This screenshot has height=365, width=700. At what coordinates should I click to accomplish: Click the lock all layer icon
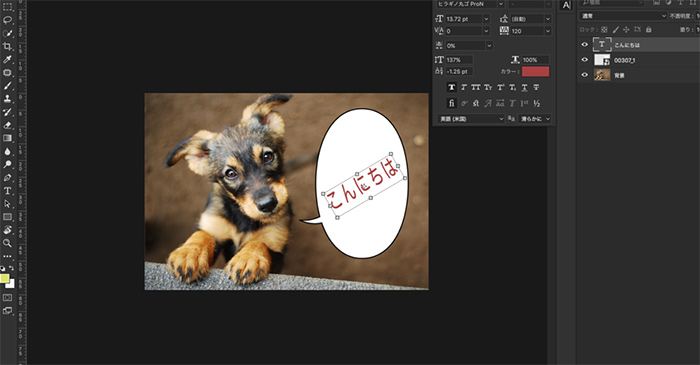pyautogui.click(x=648, y=29)
